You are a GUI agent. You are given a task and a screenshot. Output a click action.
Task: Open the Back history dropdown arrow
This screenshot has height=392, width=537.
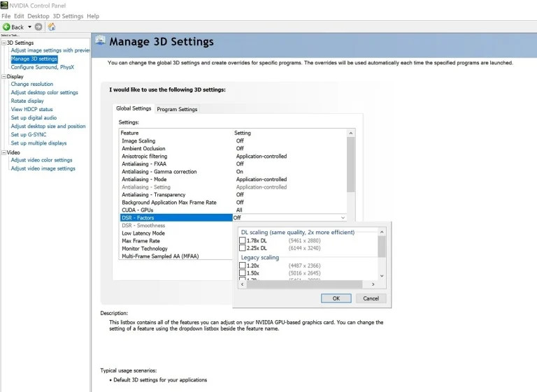[x=29, y=27]
